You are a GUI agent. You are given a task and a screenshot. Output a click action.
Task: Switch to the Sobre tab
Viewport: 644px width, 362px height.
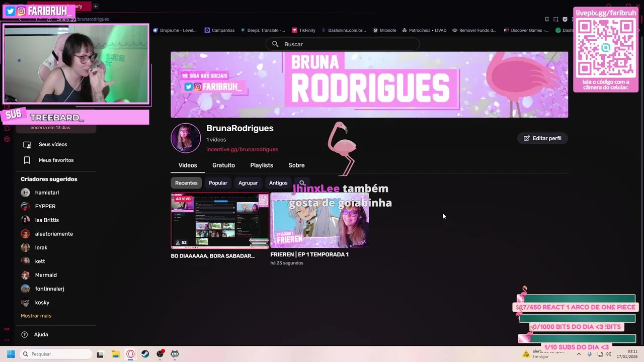point(296,165)
